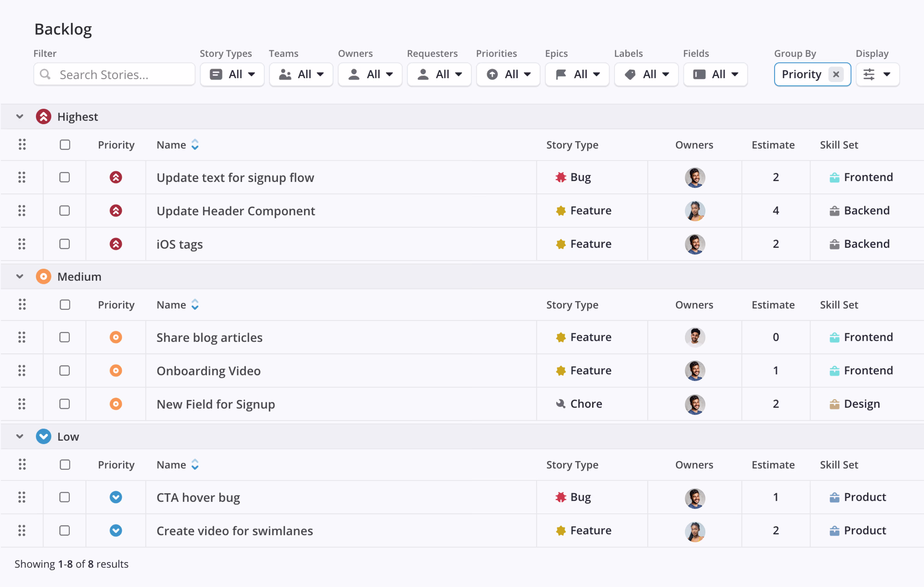Click the drag handle for Onboarding Video
The width and height of the screenshot is (924, 587).
22,371
